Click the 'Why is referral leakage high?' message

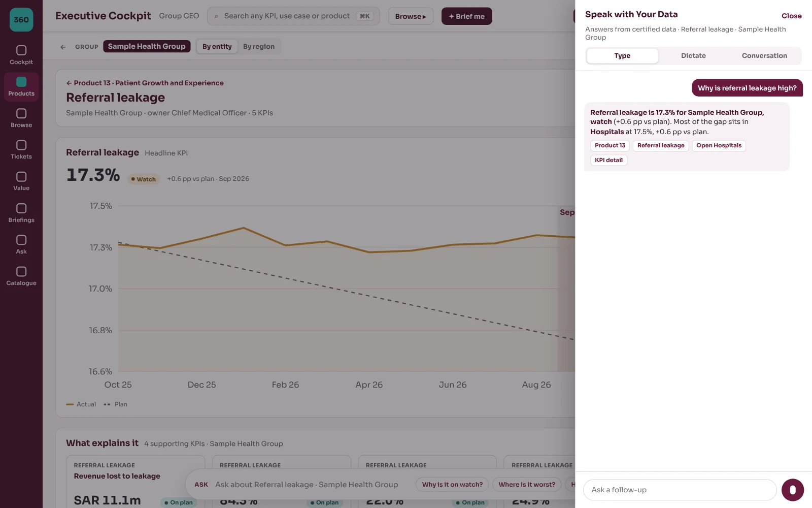747,88
